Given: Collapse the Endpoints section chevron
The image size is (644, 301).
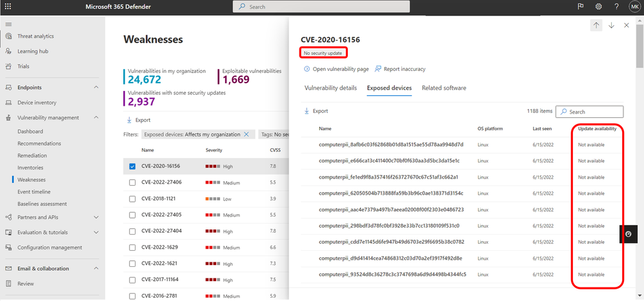Looking at the screenshot, I should click(x=96, y=88).
